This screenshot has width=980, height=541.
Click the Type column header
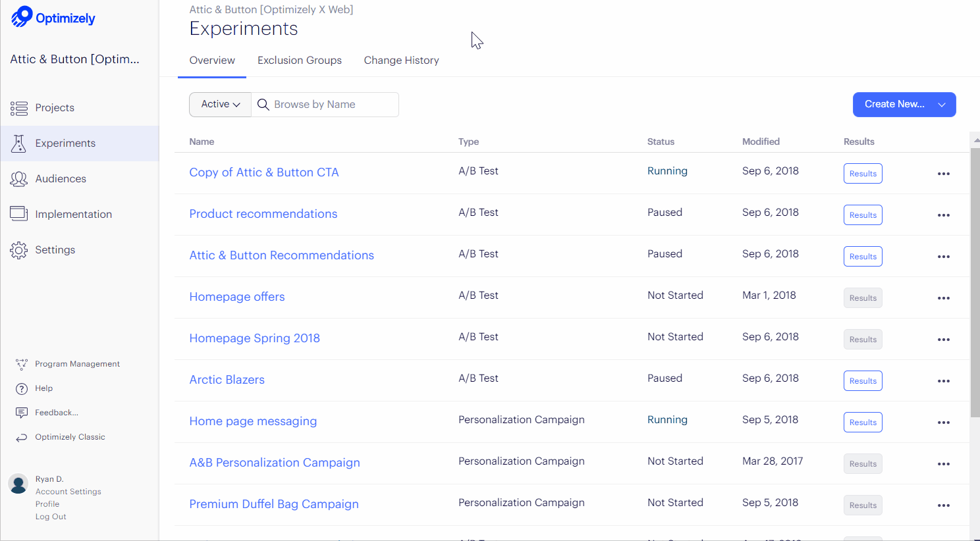(469, 142)
